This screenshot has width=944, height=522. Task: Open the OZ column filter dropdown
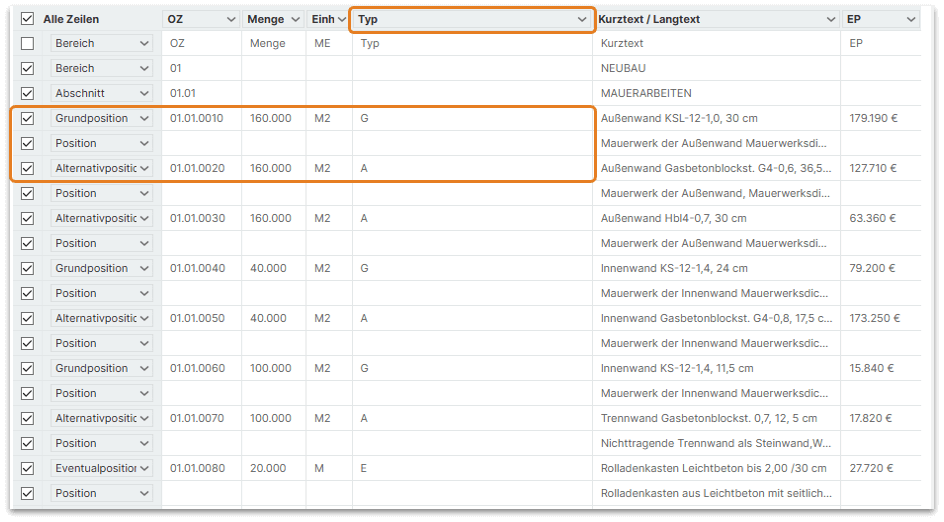230,19
